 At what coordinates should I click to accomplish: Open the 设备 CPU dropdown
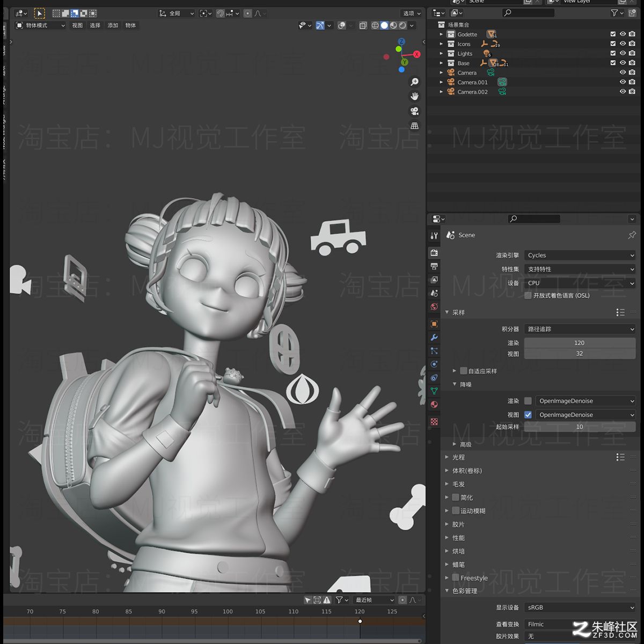(580, 283)
